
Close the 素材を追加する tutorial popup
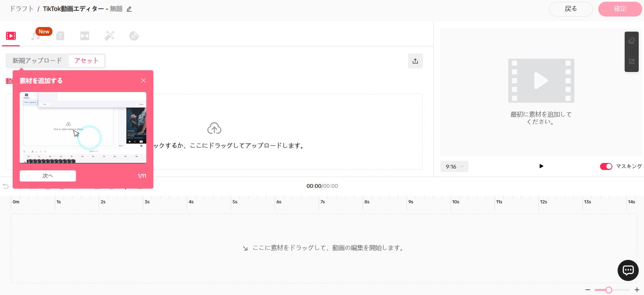click(x=143, y=80)
